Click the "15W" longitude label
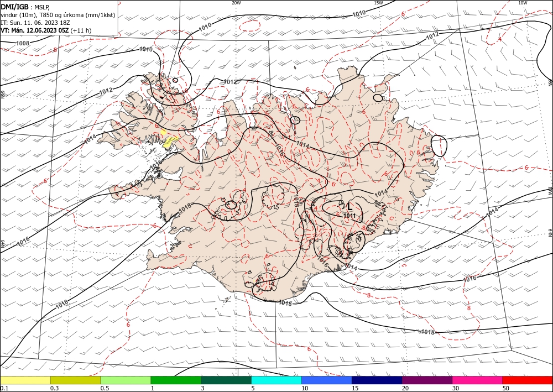 click(378, 3)
